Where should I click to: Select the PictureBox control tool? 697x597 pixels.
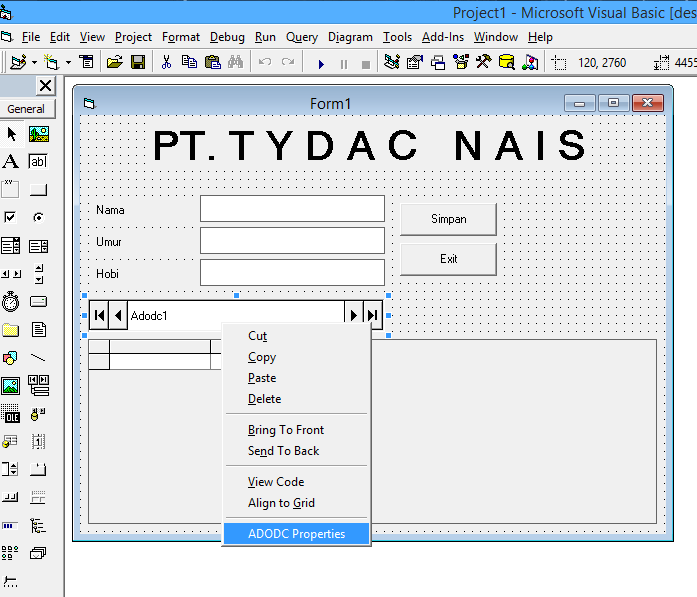pyautogui.click(x=39, y=134)
